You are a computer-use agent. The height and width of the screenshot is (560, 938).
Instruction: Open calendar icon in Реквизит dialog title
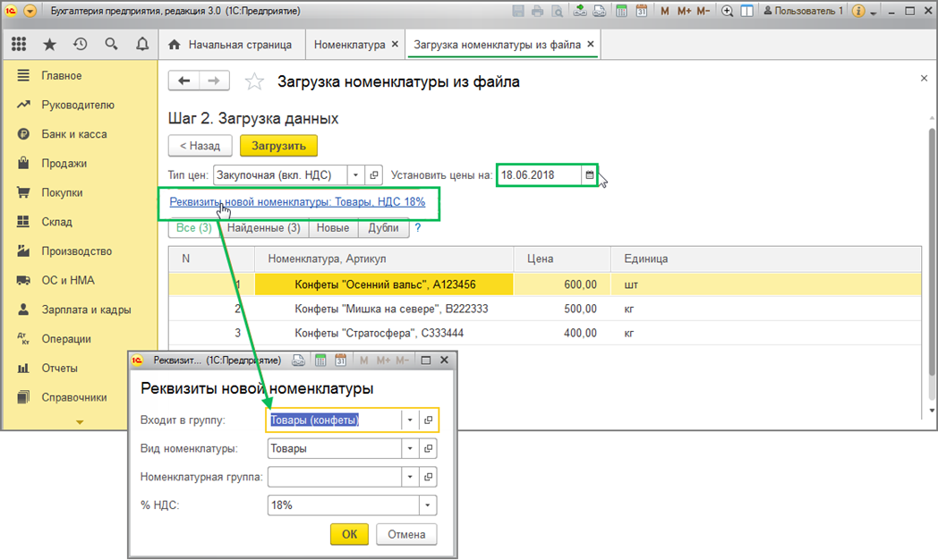pyautogui.click(x=340, y=360)
